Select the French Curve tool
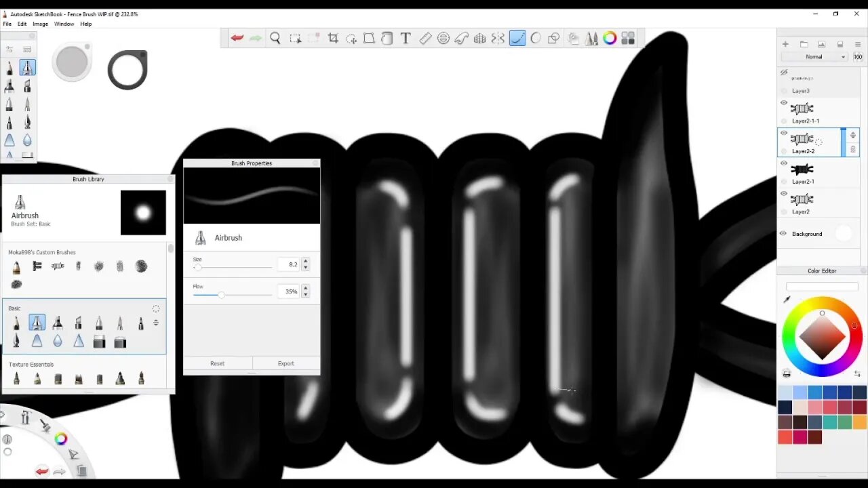The height and width of the screenshot is (488, 868). [x=461, y=39]
